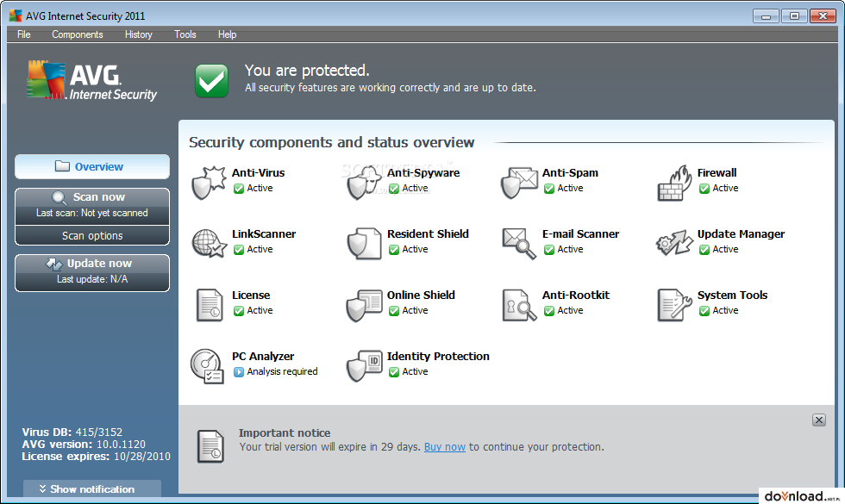The image size is (845, 504).
Task: Follow the Buy now link
Action: pyautogui.click(x=445, y=447)
